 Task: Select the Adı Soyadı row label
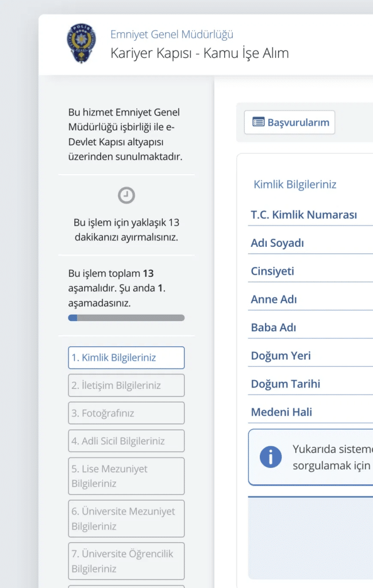278,243
